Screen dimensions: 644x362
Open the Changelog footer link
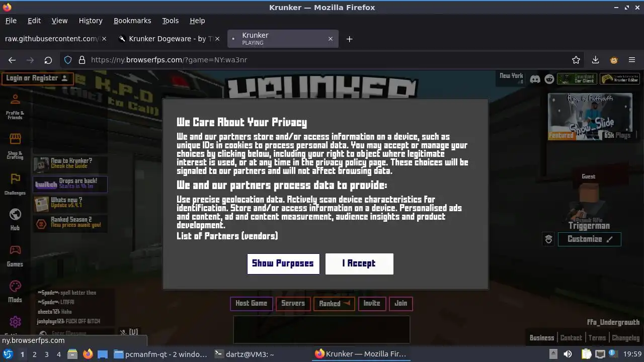point(626,338)
